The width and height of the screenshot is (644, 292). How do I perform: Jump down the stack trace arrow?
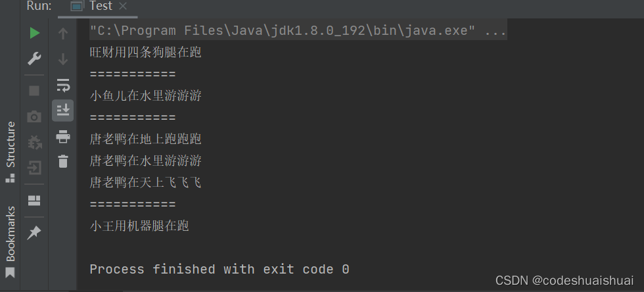pyautogui.click(x=63, y=59)
